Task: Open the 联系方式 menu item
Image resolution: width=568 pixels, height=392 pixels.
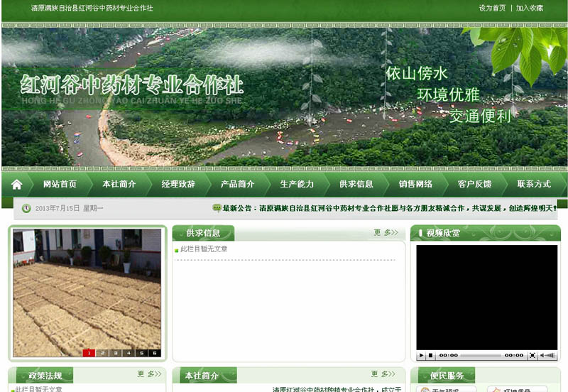Action: [534, 184]
